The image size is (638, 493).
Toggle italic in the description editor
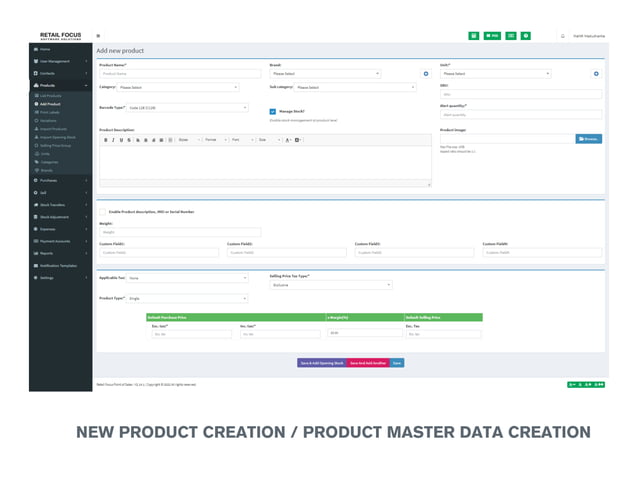pos(113,140)
